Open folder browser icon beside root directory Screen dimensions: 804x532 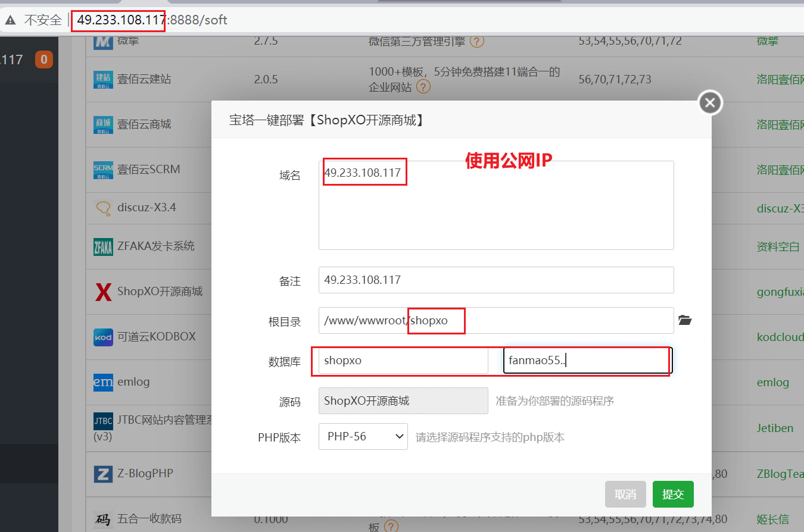685,321
